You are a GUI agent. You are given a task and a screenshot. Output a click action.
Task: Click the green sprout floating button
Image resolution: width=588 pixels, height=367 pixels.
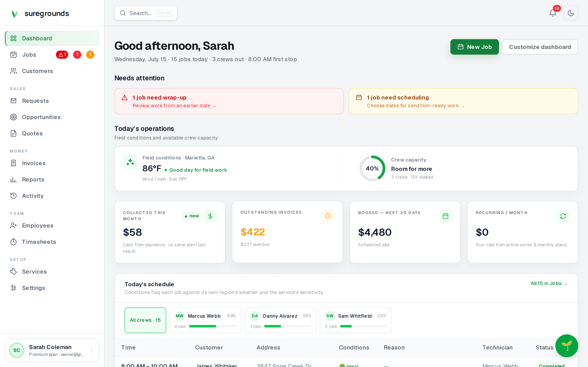(x=567, y=346)
